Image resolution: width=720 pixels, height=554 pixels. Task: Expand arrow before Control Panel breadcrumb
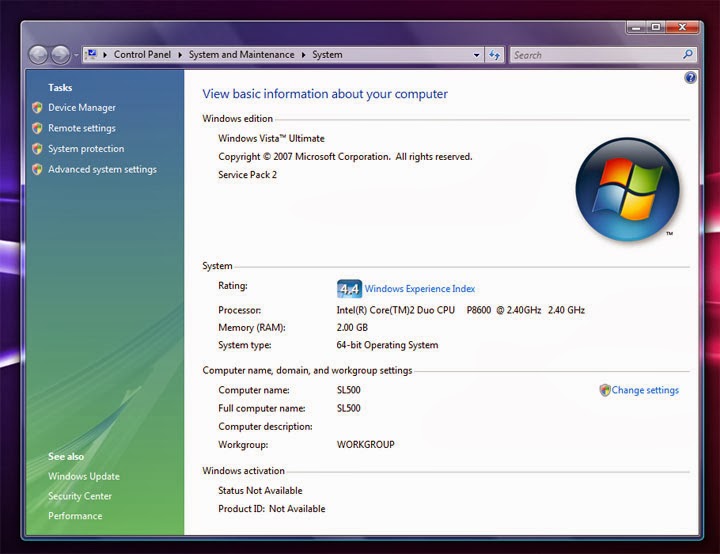pyautogui.click(x=105, y=55)
